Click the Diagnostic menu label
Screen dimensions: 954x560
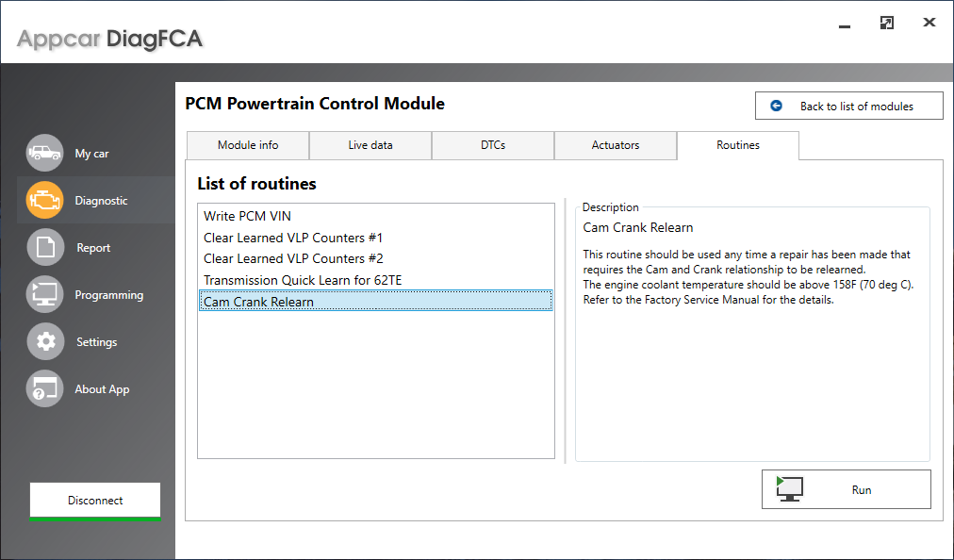[x=101, y=200]
